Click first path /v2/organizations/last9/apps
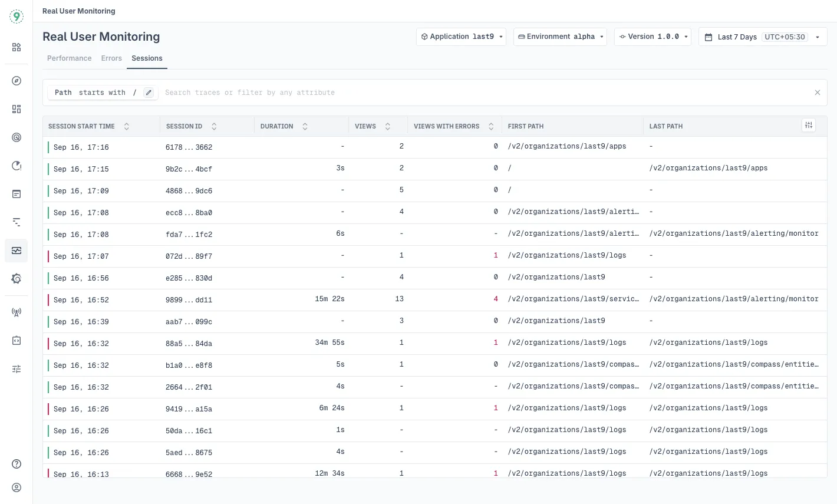 pyautogui.click(x=567, y=146)
